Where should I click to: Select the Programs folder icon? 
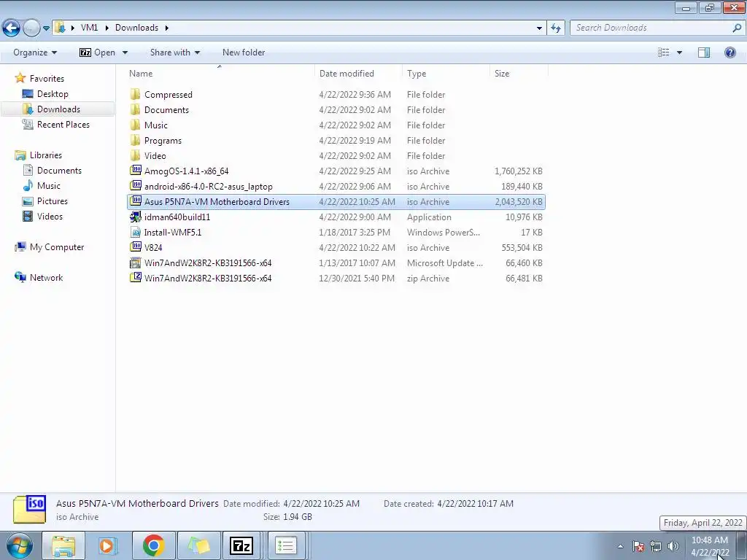pos(135,140)
